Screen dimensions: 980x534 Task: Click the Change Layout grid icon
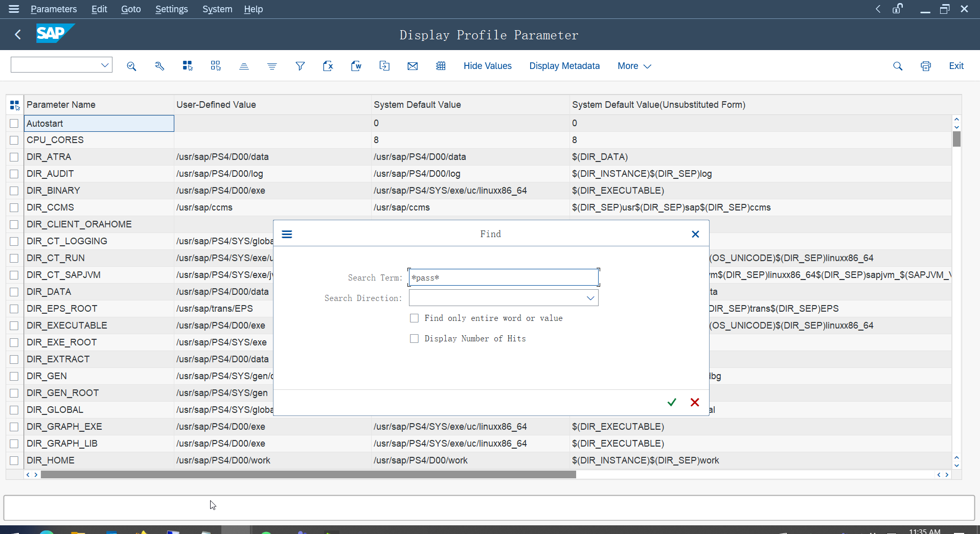click(x=441, y=66)
